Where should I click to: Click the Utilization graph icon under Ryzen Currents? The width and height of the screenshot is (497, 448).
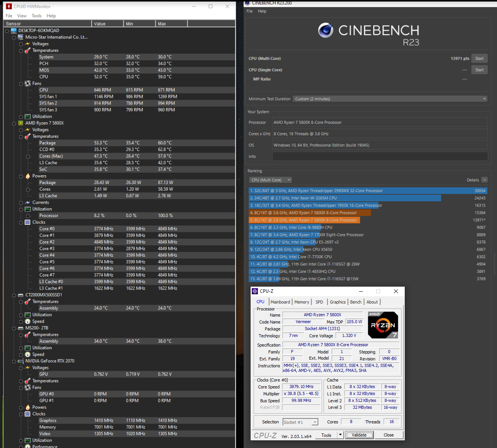click(x=28, y=209)
